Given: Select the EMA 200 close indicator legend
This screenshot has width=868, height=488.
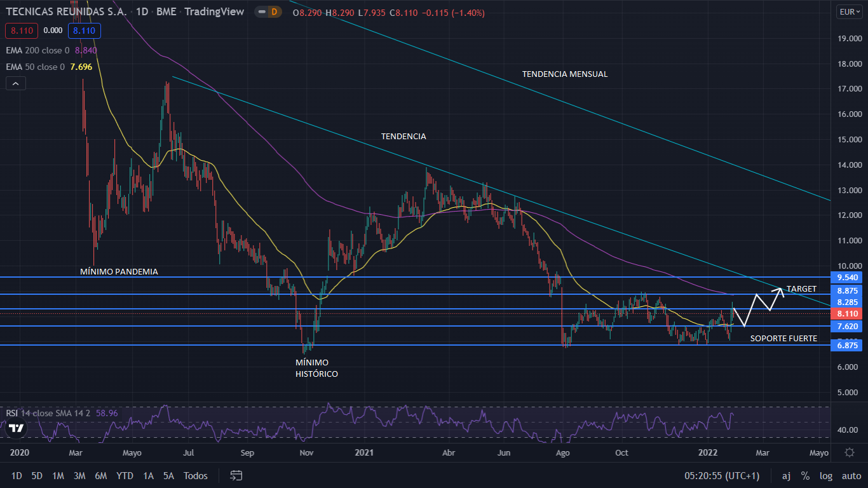Looking at the screenshot, I should click(x=38, y=50).
